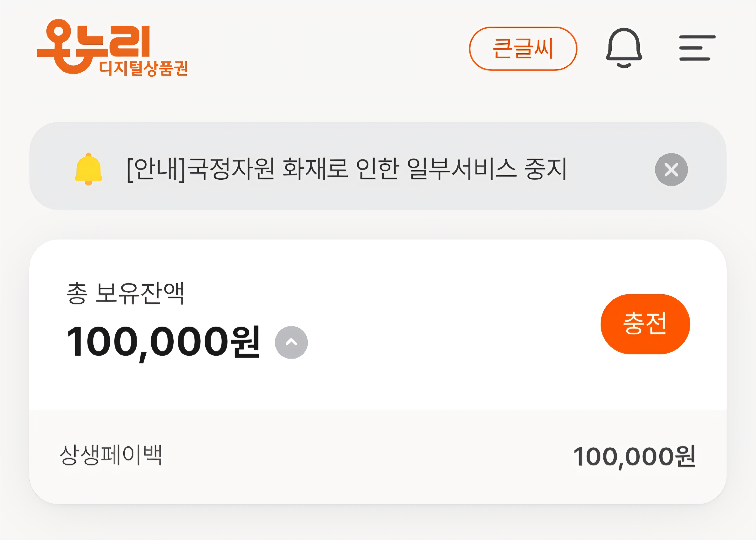Dismiss the notice with the X icon
The width and height of the screenshot is (756, 540).
[671, 169]
